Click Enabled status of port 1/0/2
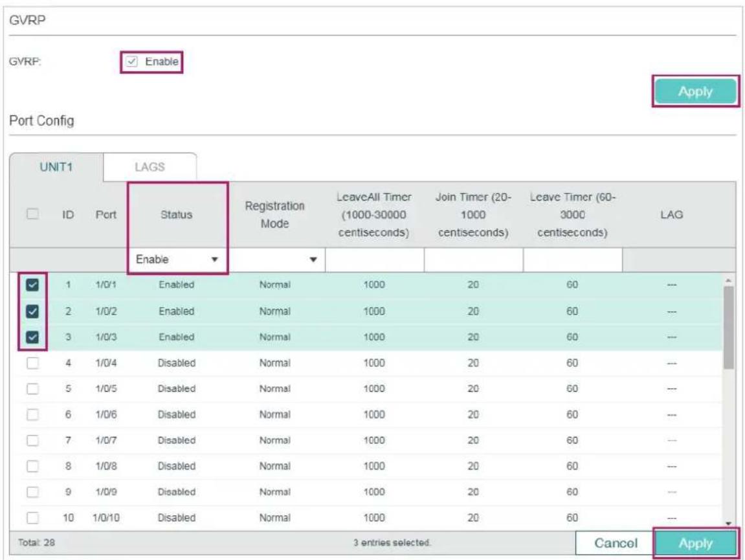Viewport: 745px width, 560px height. click(x=176, y=311)
